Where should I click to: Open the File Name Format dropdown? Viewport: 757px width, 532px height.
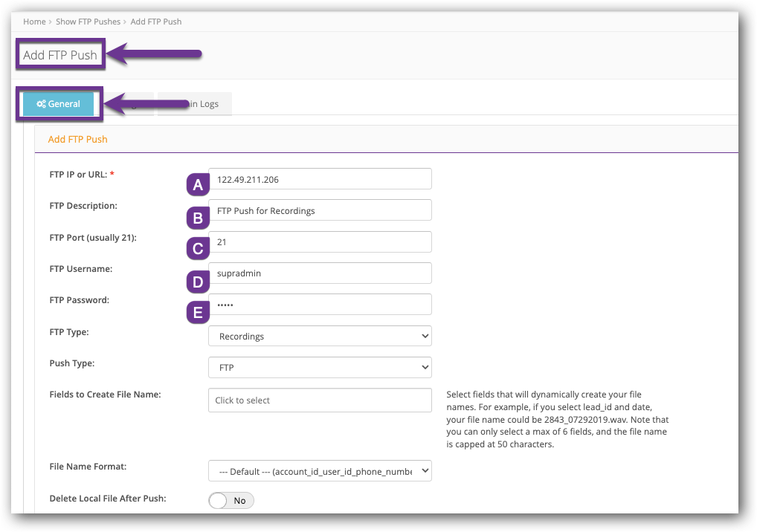click(320, 470)
